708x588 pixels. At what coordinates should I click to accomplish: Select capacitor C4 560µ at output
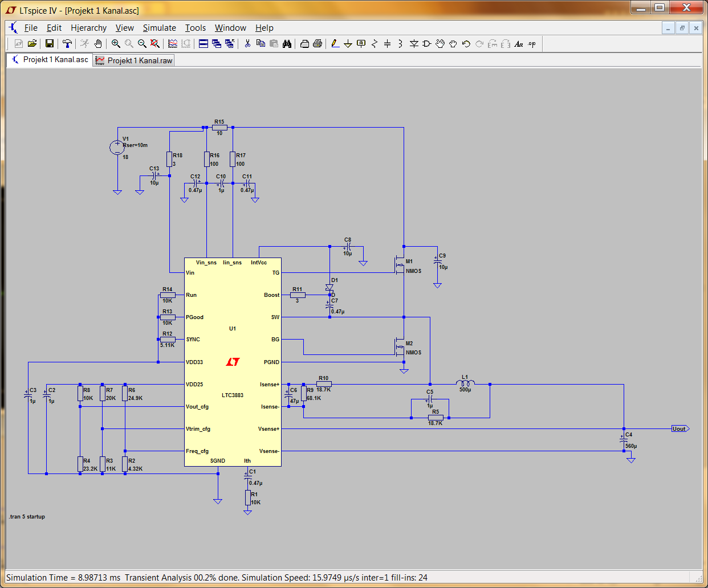pos(624,440)
